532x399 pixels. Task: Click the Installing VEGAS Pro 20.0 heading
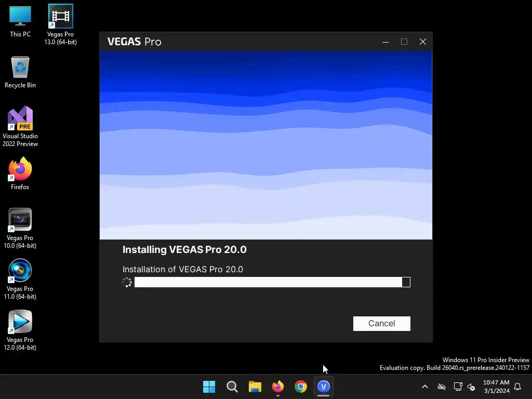(184, 250)
